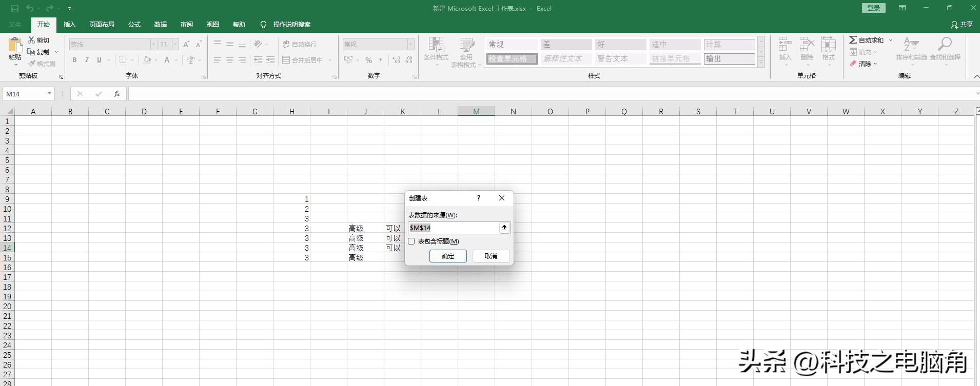
Task: Switch to the 数据 (Data) tab
Action: pos(161,25)
